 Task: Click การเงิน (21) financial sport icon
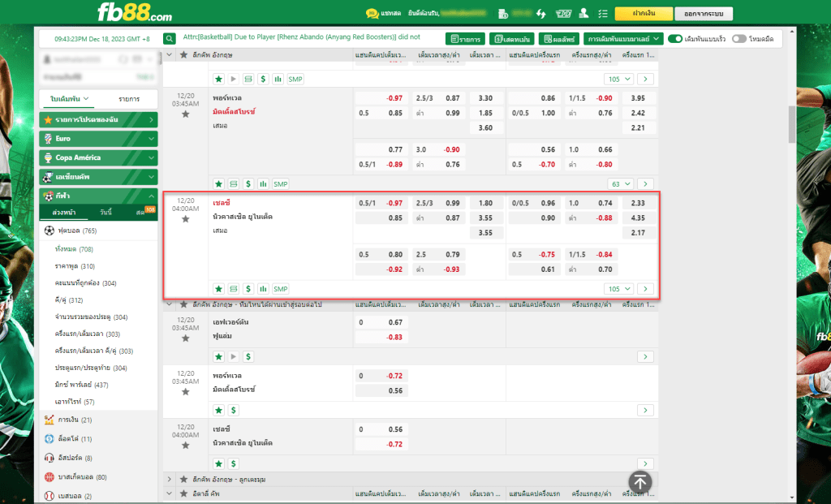[x=50, y=420]
